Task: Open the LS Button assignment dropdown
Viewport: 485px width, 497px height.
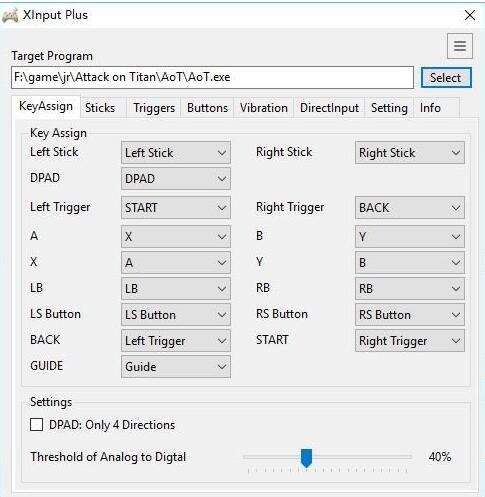Action: click(x=176, y=315)
